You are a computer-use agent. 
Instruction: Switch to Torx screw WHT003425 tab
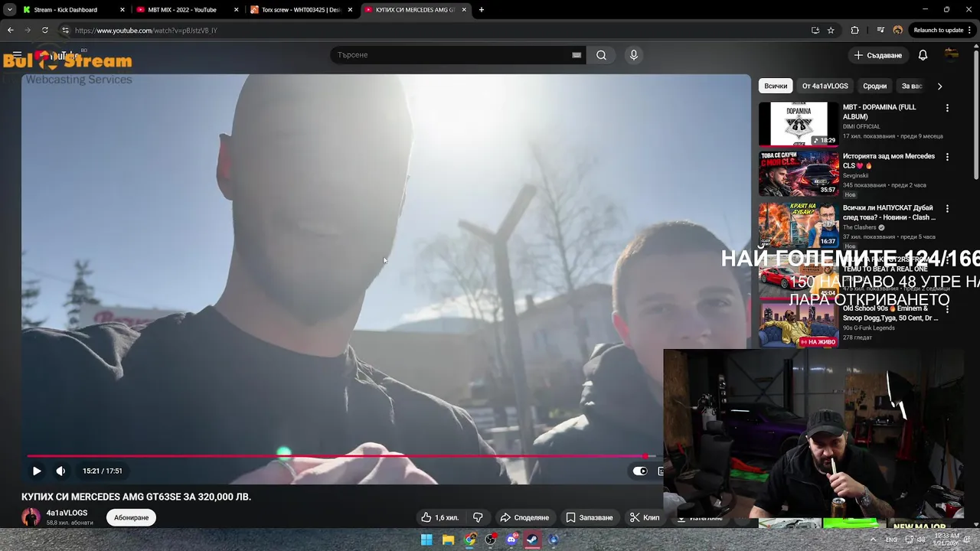[301, 10]
